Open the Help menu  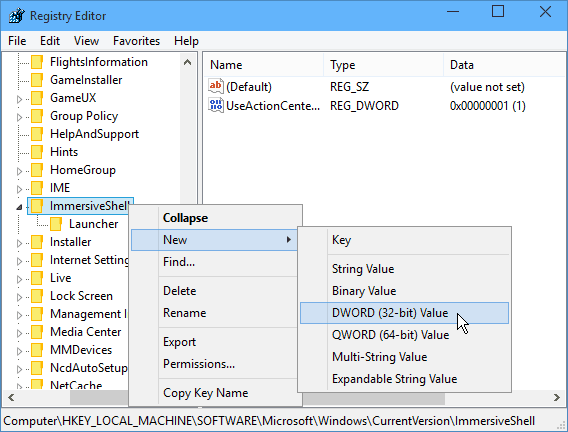[x=186, y=41]
